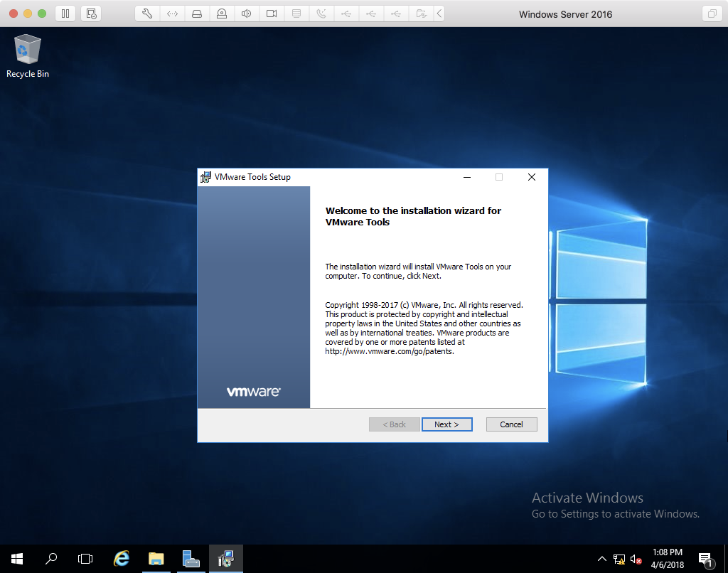
Task: Cancel the VMware Tools installation
Action: click(511, 424)
